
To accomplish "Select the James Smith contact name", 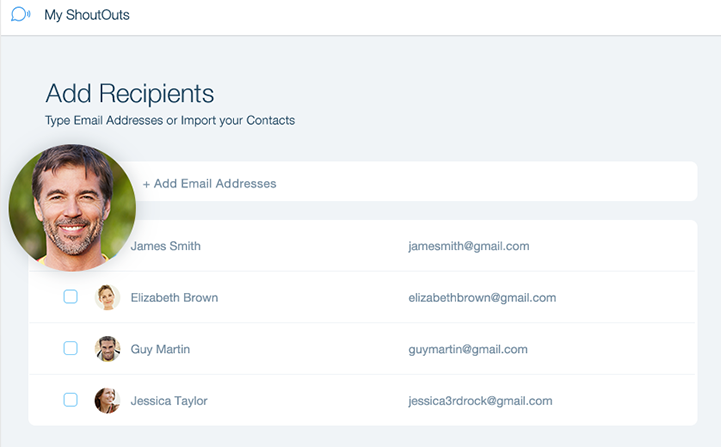I will (x=166, y=246).
